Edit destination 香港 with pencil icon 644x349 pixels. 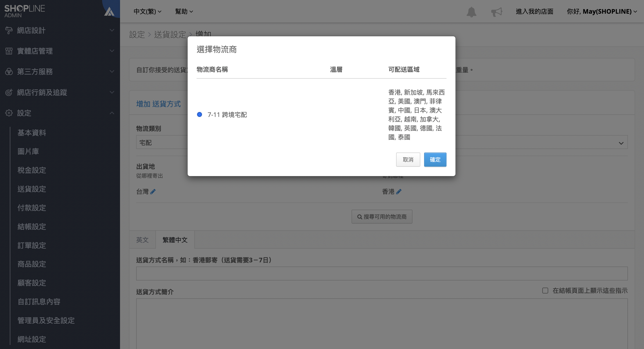[399, 192]
